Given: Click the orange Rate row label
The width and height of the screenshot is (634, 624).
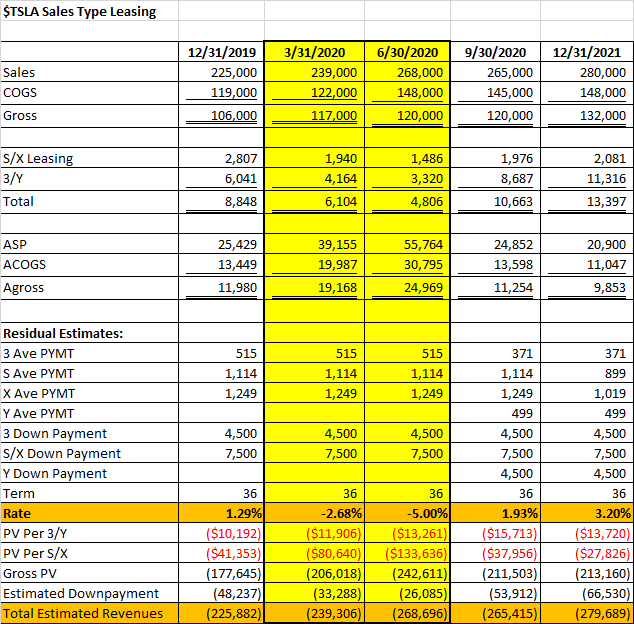Looking at the screenshot, I should [x=17, y=514].
